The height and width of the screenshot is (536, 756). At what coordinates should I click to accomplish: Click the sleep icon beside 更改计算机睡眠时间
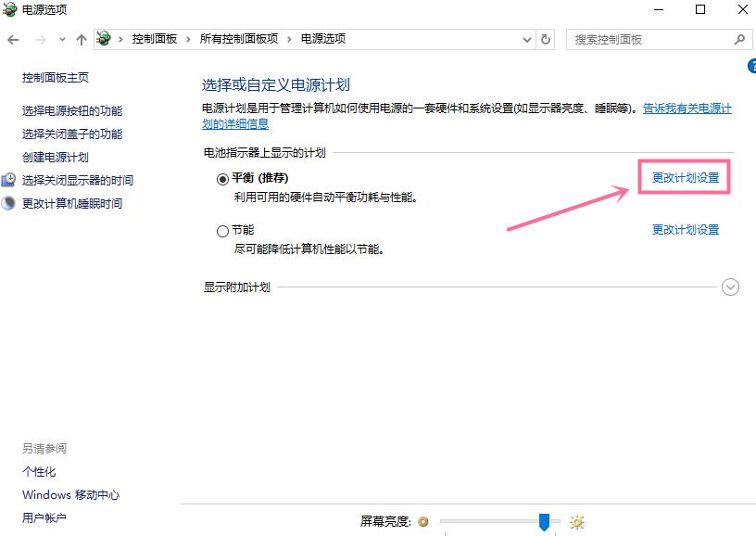[9, 203]
